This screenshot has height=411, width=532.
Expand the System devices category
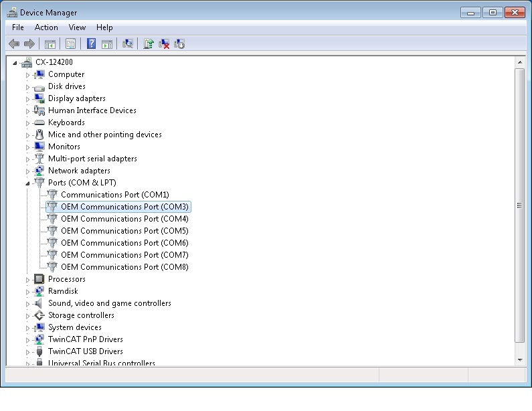click(x=27, y=328)
